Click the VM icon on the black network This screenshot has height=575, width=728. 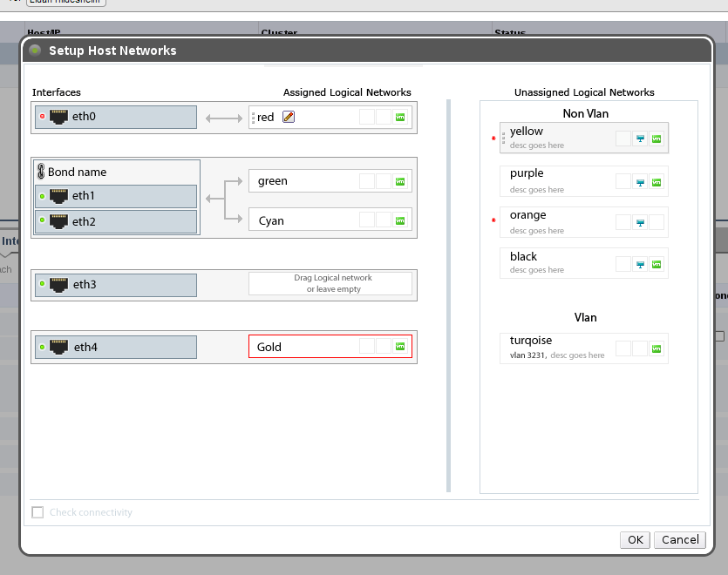655,263
